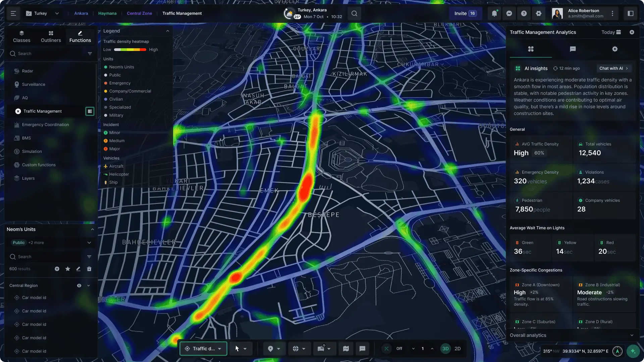Image resolution: width=644 pixels, height=362 pixels.
Task: Expand the Overall analytics section
Action: click(632, 335)
